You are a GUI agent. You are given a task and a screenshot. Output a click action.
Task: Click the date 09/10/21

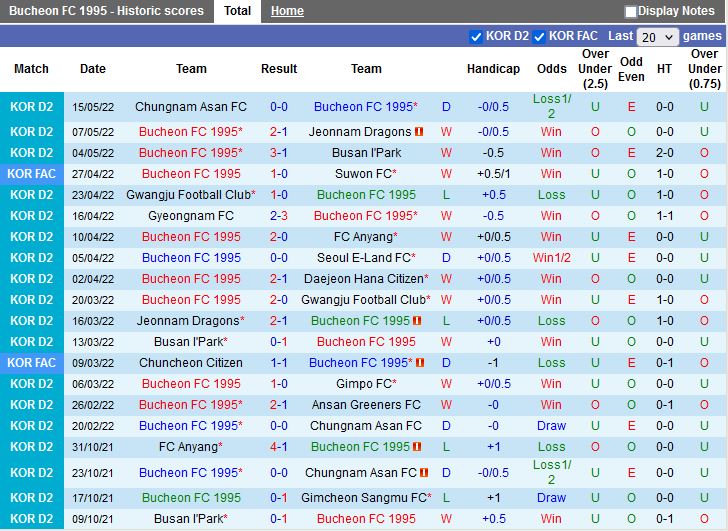click(x=93, y=519)
